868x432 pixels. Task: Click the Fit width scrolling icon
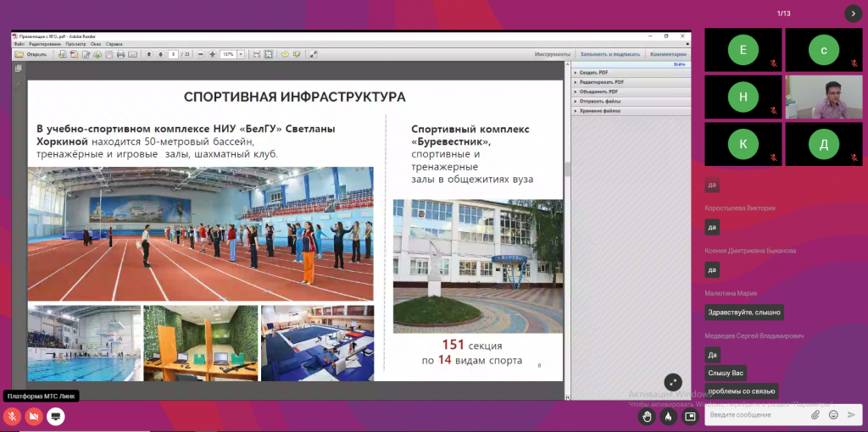pyautogui.click(x=257, y=54)
